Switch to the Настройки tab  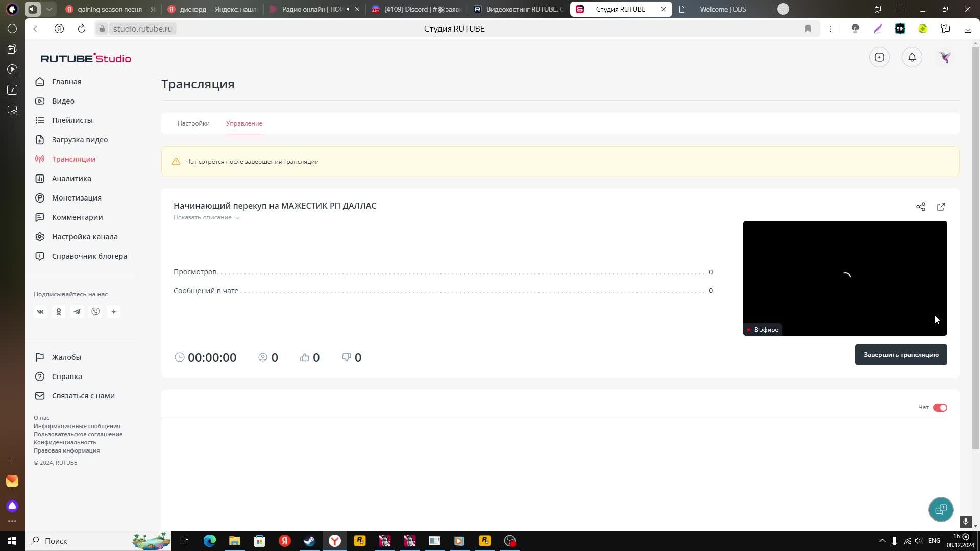193,123
